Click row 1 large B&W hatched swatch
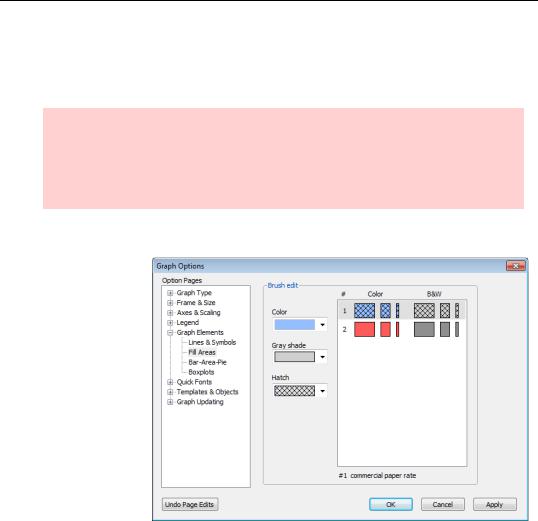This screenshot has height=521, width=538. point(424,311)
